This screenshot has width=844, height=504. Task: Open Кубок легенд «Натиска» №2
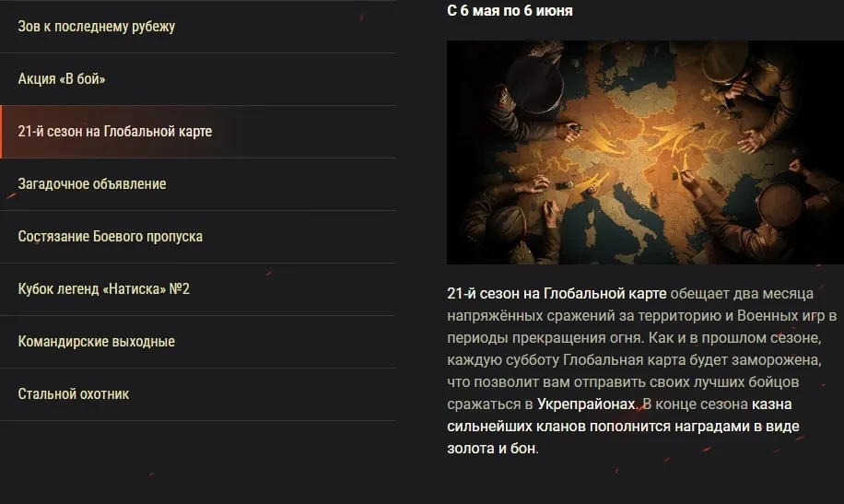click(x=198, y=289)
